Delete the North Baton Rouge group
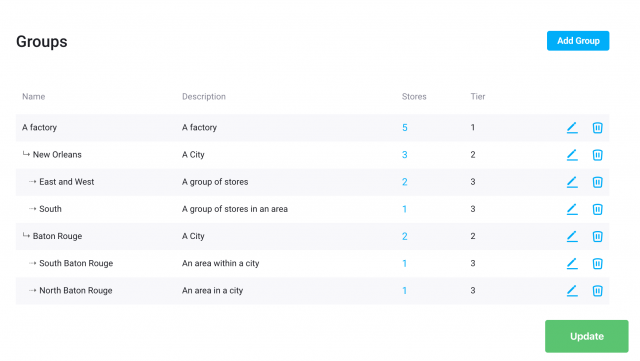 (597, 291)
